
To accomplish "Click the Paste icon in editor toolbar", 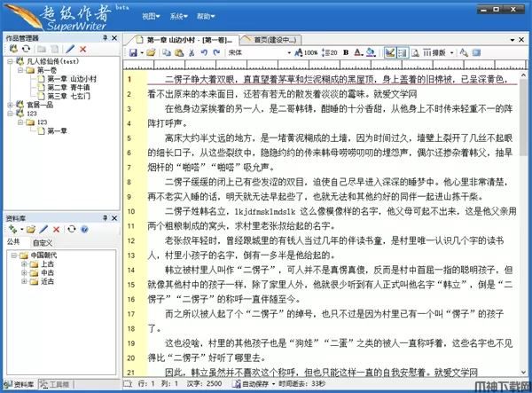I will click(179, 52).
